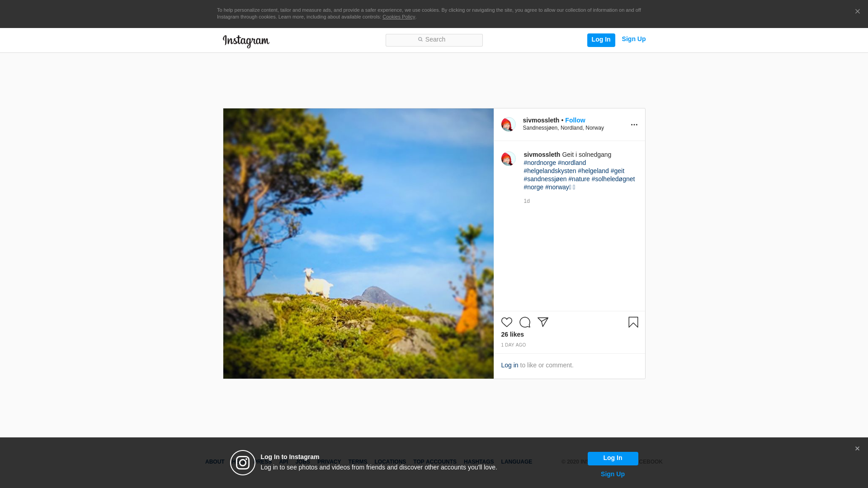Dismiss the cookie notice banner
Viewport: 868px width, 488px height.
point(857,12)
